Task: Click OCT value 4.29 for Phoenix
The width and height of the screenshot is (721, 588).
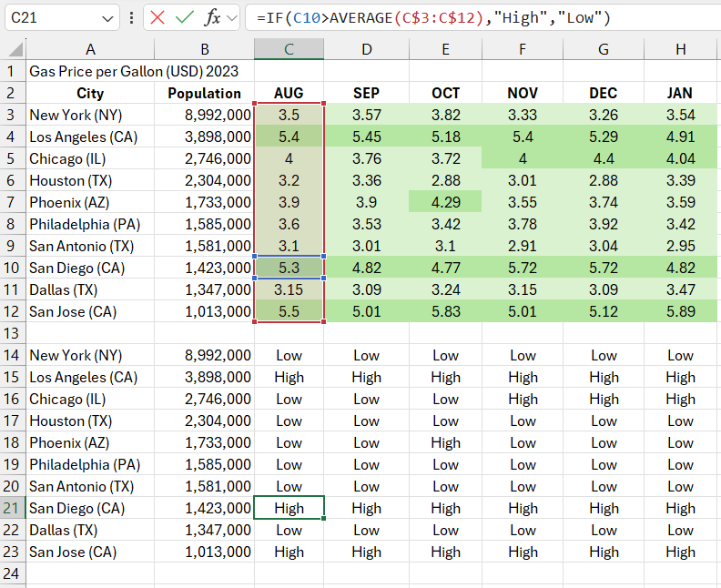Action: 445,202
